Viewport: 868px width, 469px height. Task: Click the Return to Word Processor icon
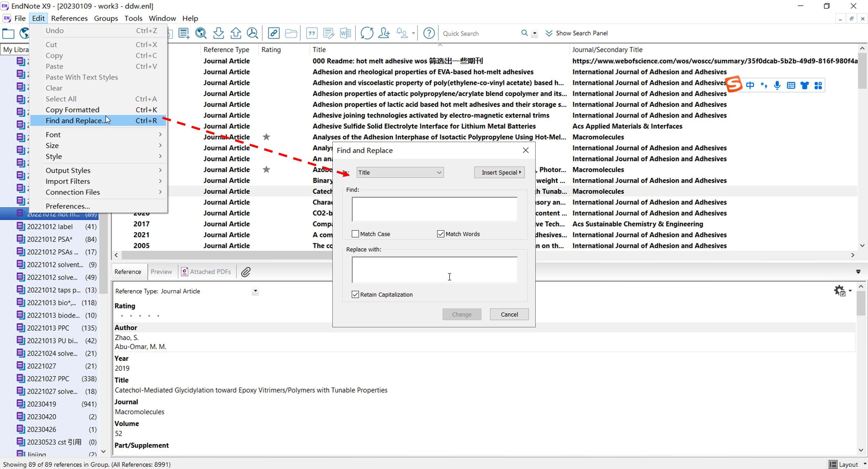(346, 33)
